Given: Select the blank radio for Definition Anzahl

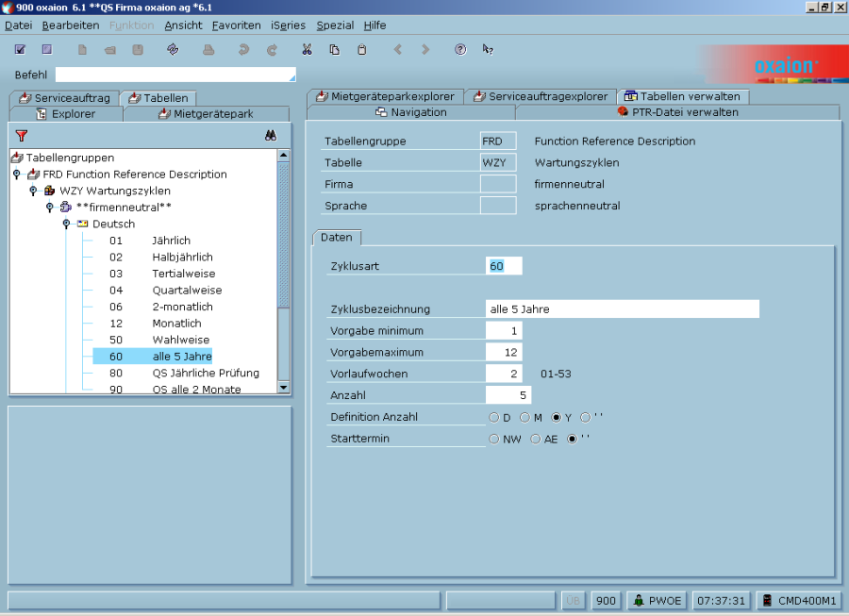Looking at the screenshot, I should tap(585, 417).
